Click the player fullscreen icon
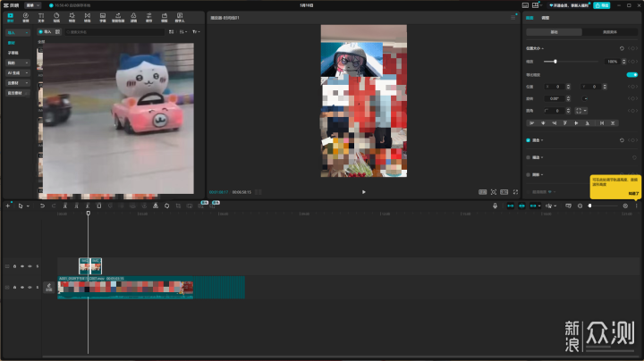The image size is (644, 361). pyautogui.click(x=515, y=192)
